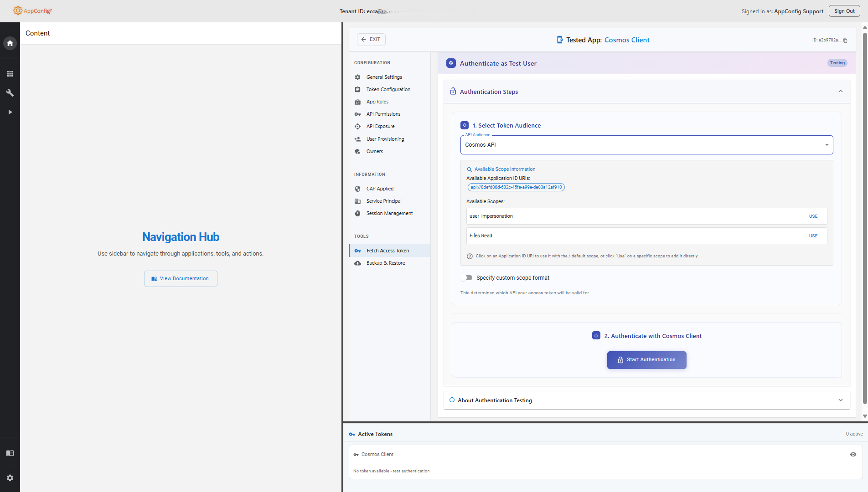
Task: Click the API Permissions key icon
Action: (358, 114)
